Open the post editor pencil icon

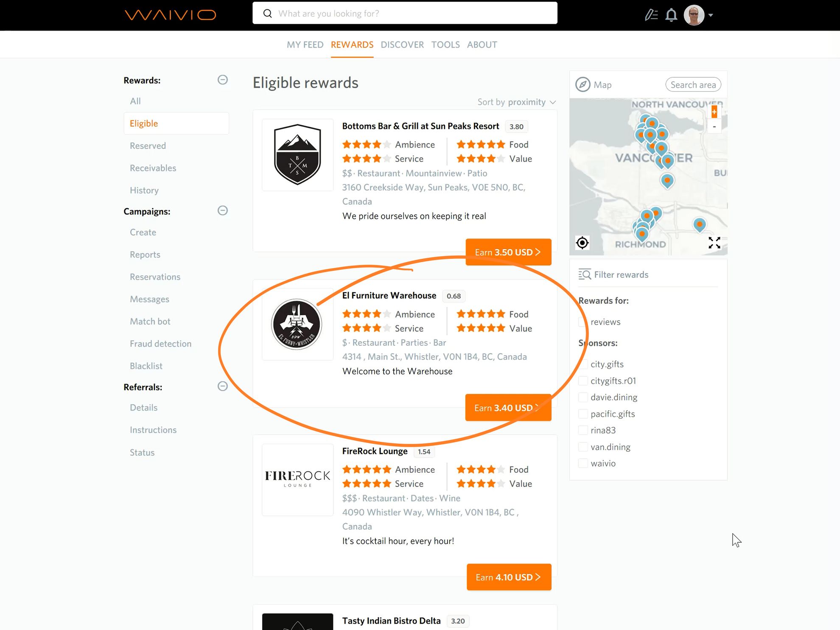tap(651, 15)
